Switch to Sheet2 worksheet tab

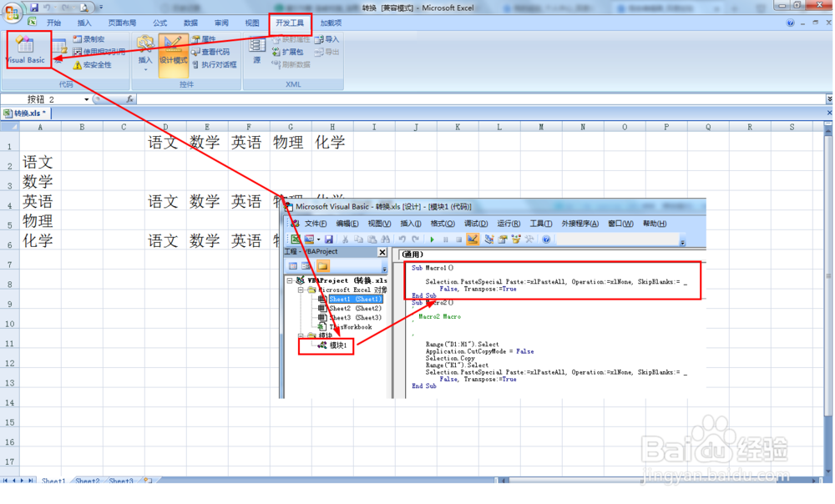(x=88, y=481)
